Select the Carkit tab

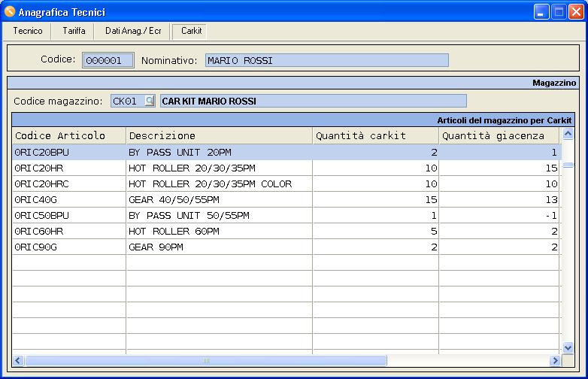tap(191, 31)
